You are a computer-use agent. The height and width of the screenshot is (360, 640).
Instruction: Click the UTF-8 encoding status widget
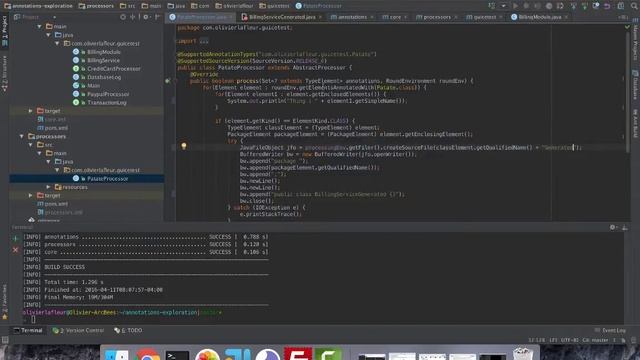point(569,340)
